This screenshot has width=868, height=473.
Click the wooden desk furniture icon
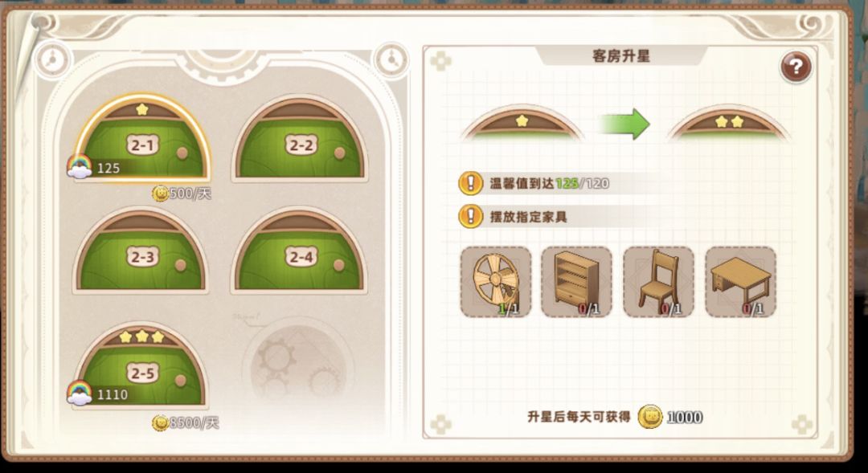pyautogui.click(x=740, y=282)
